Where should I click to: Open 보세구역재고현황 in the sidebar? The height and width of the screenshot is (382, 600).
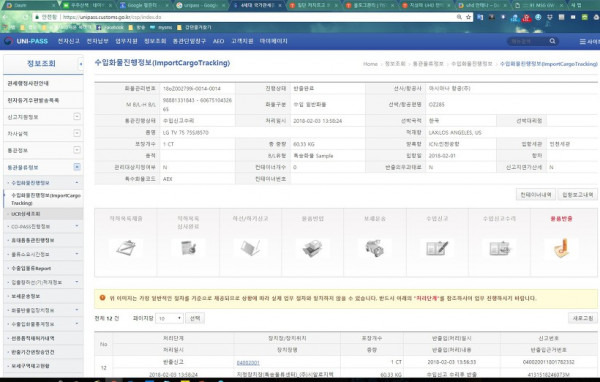coord(30,366)
